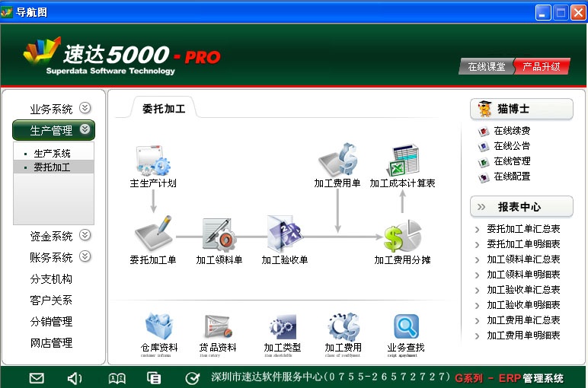This screenshot has height=388, width=588.
Task: Click the 猫博士 header text
Action: (x=513, y=109)
